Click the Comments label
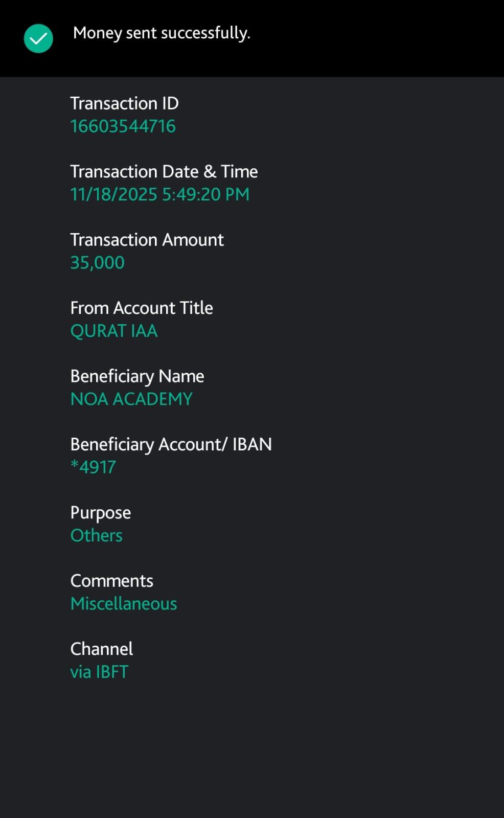 click(x=111, y=581)
